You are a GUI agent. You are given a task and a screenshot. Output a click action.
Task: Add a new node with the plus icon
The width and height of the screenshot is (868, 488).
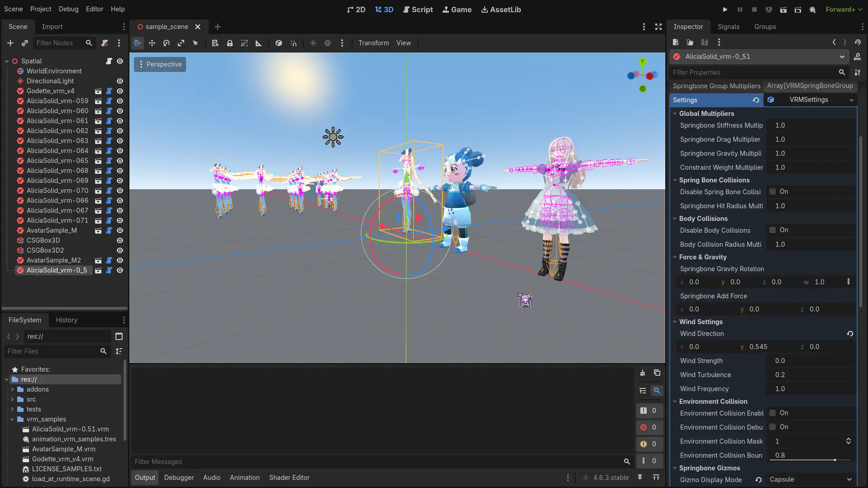tap(10, 43)
